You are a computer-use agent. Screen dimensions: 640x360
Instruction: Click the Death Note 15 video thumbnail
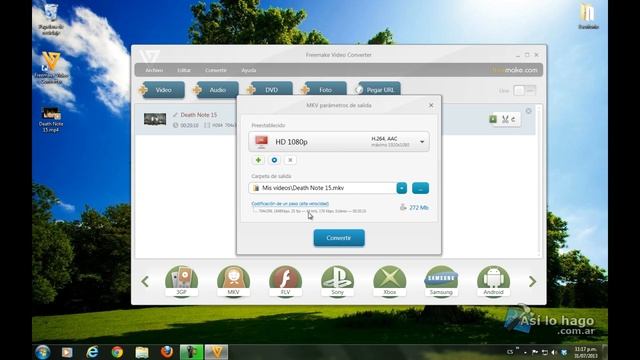(x=155, y=119)
